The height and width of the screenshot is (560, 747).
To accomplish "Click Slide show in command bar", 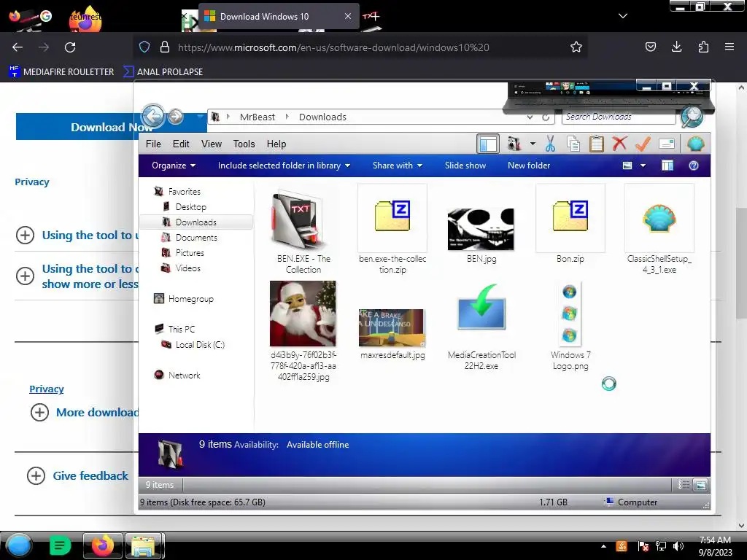I will [x=465, y=166].
